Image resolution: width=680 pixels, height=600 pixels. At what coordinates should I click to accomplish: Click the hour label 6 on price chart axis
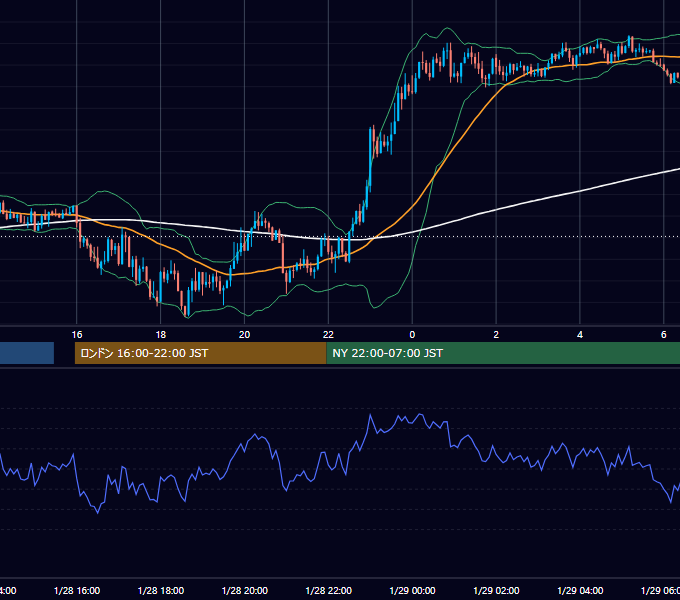point(664,335)
